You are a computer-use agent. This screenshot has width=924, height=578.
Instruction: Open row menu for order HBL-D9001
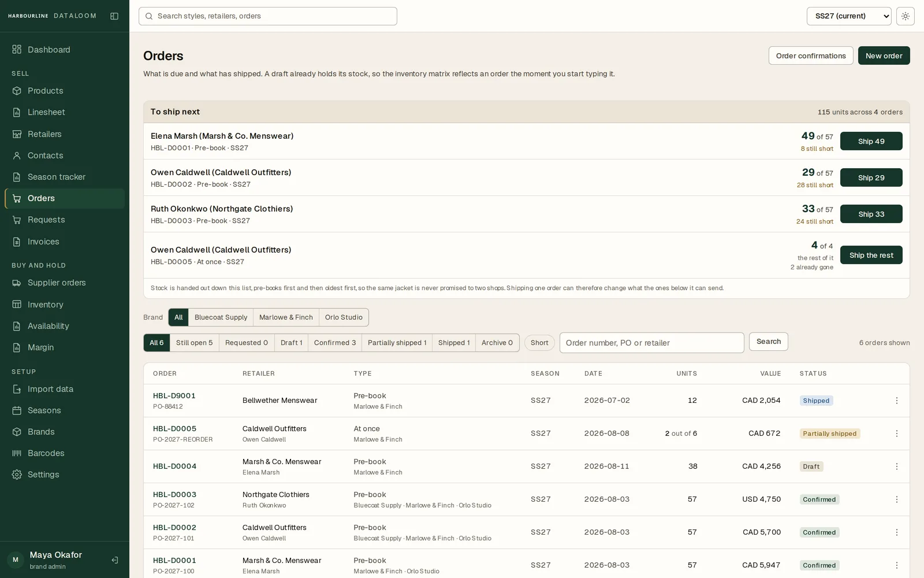[x=896, y=401]
